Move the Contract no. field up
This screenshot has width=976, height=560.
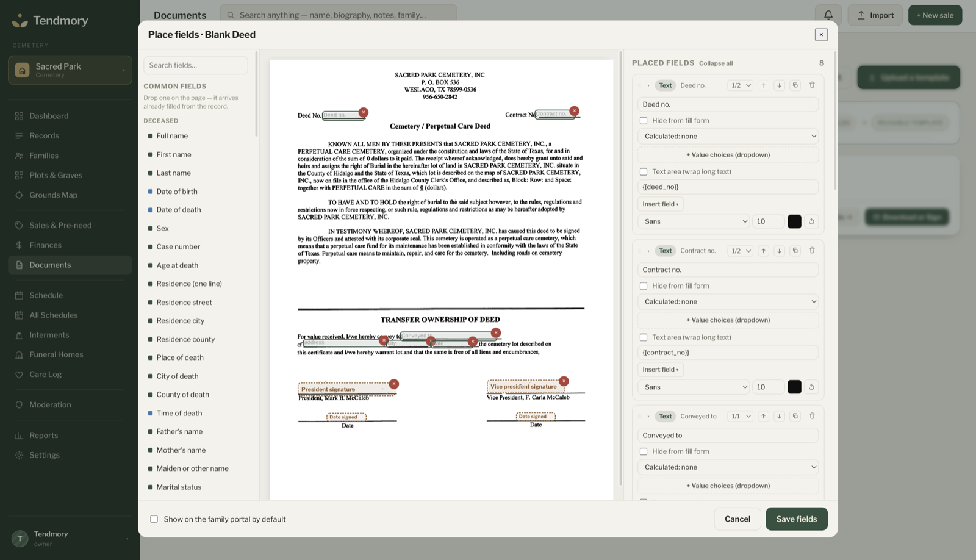click(x=763, y=251)
